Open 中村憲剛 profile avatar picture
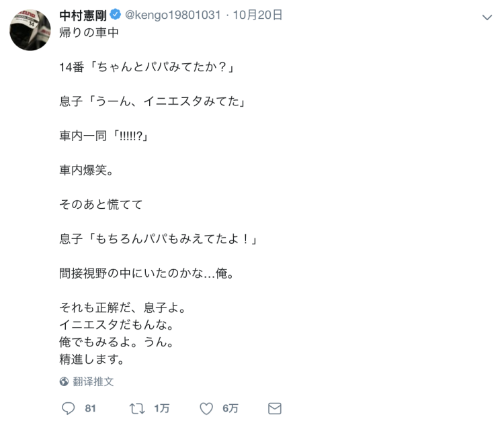 (30, 30)
